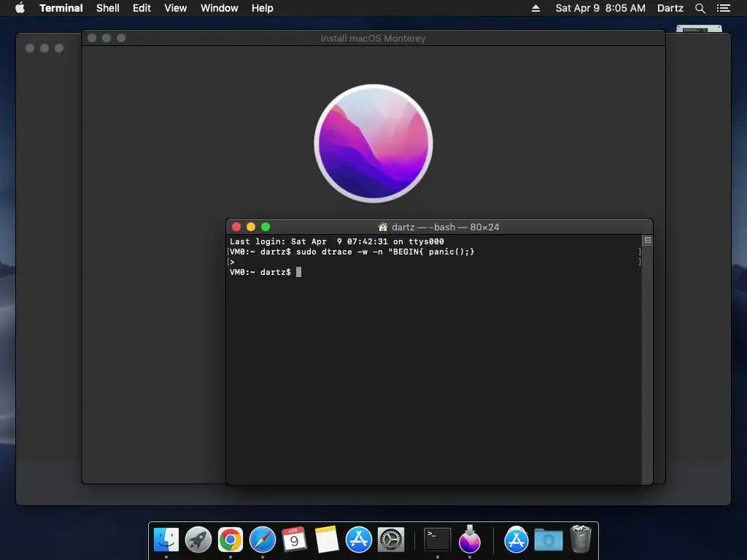Open Finder from the Dock
This screenshot has height=560, width=747.
[166, 540]
